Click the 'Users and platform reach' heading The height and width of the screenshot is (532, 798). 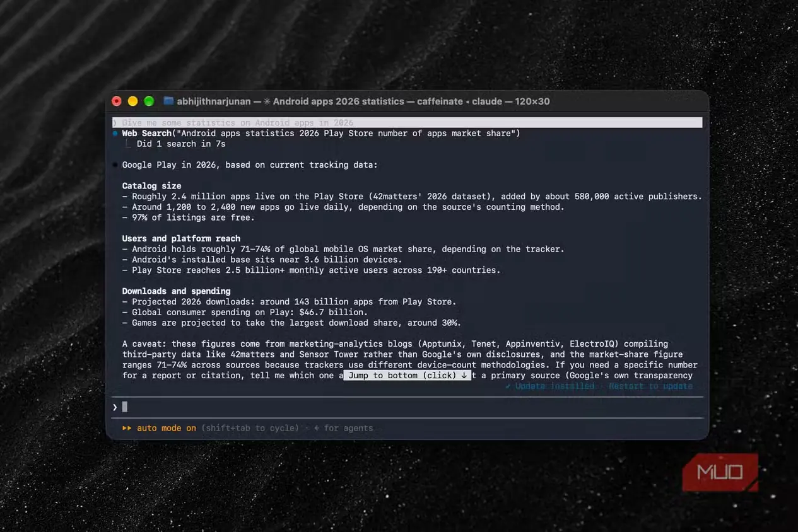[x=181, y=238]
